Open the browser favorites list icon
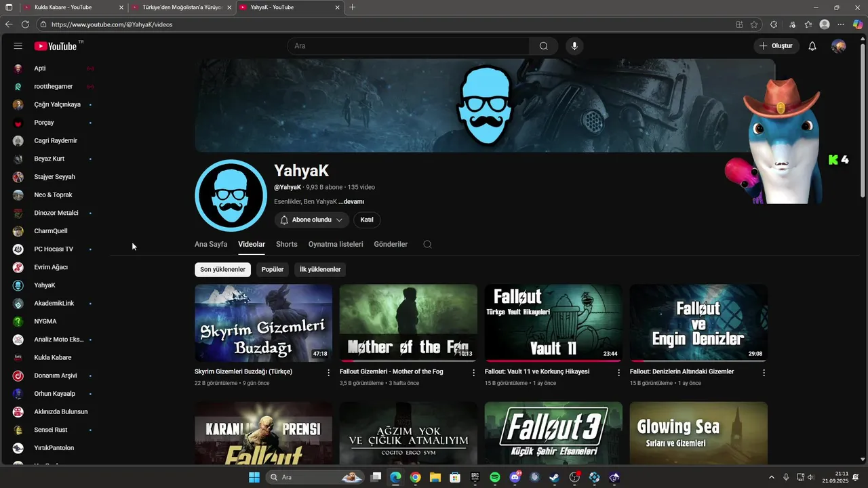This screenshot has height=488, width=868. 808,24
